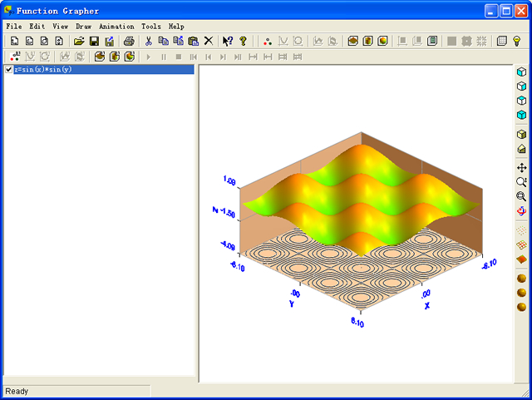Screen dimensions: 532x400
Task: Click the 3D sine surface plot
Action: [362, 200]
